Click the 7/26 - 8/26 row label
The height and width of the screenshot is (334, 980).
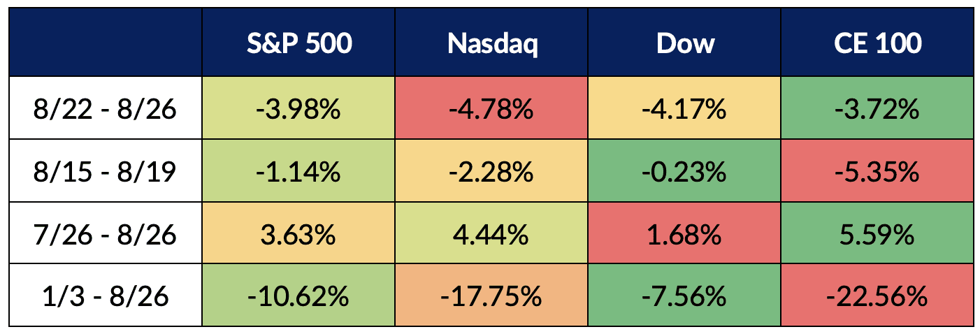pos(104,233)
